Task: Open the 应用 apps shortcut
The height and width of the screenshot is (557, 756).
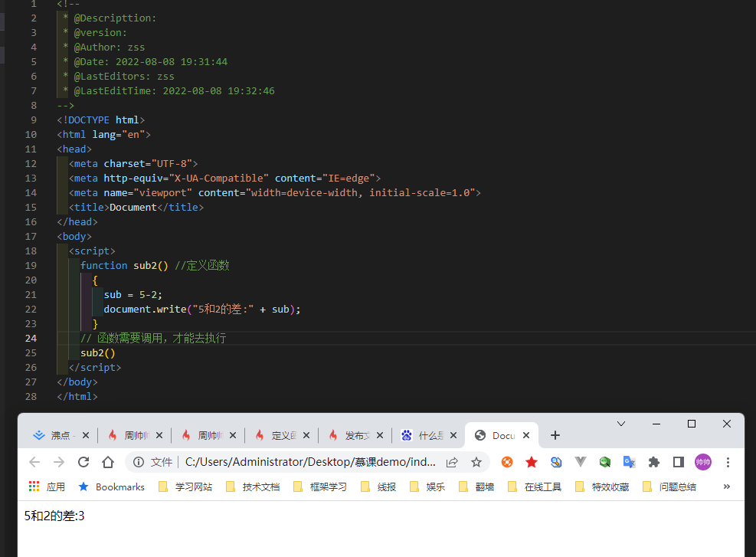Action: [47, 487]
